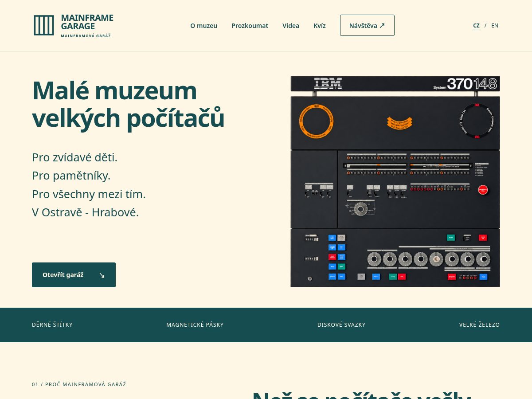Click the black 3M tape ring
The image size is (532, 399).
(x=477, y=121)
